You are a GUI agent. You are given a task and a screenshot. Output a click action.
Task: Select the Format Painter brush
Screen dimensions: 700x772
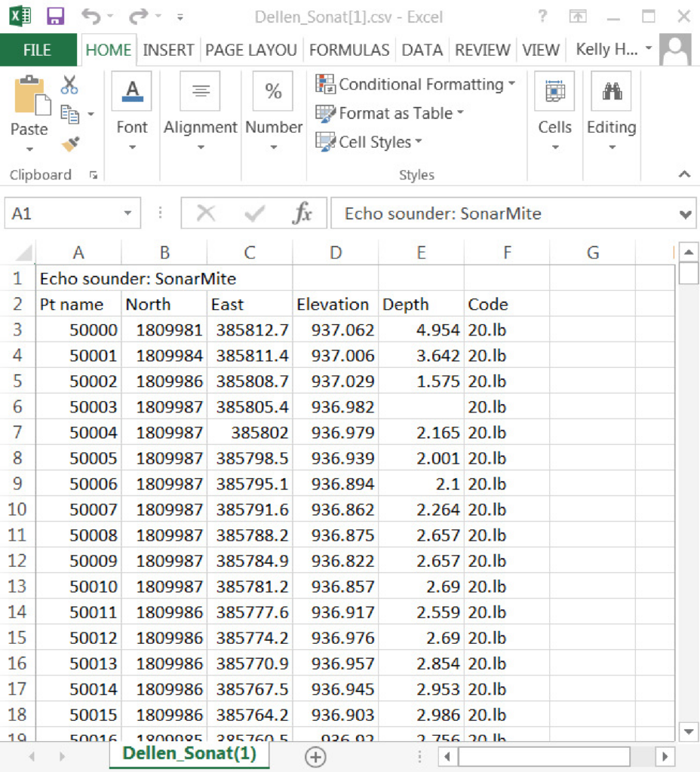click(70, 144)
